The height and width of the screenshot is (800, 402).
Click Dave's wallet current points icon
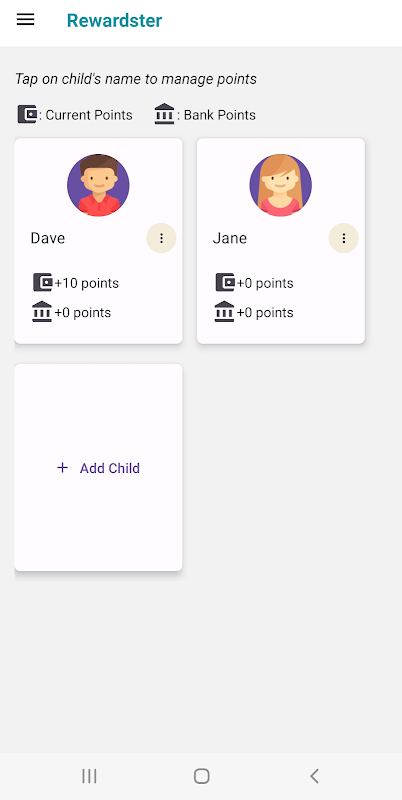point(43,282)
